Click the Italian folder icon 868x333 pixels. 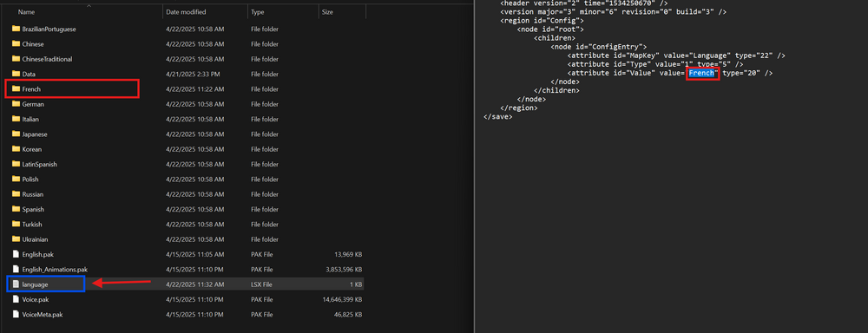point(16,119)
